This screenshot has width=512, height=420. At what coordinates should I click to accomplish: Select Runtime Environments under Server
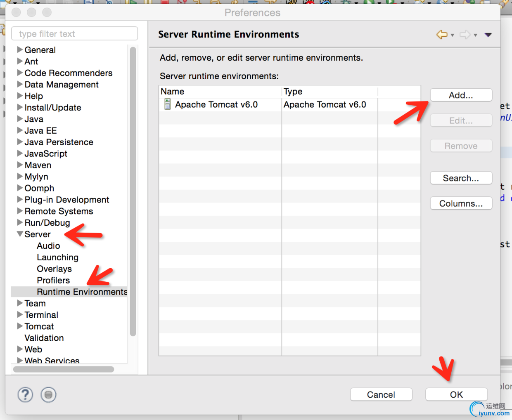[82, 292]
